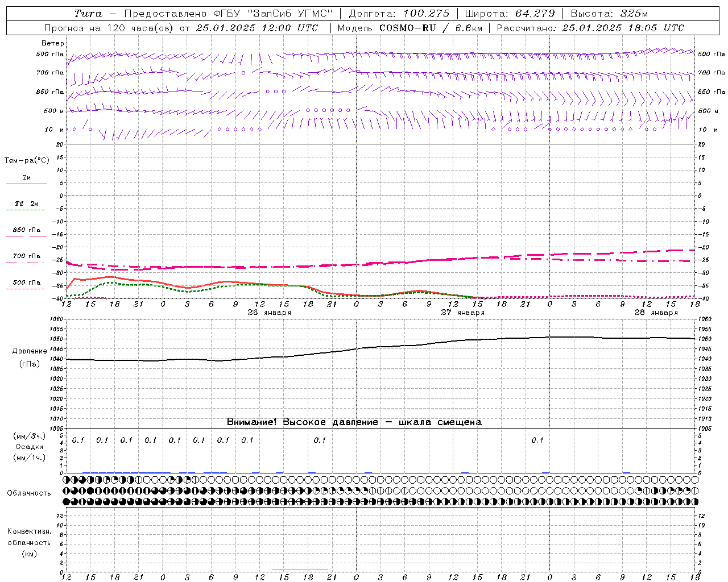Click the "Облачность" cloud cover label

29,493
